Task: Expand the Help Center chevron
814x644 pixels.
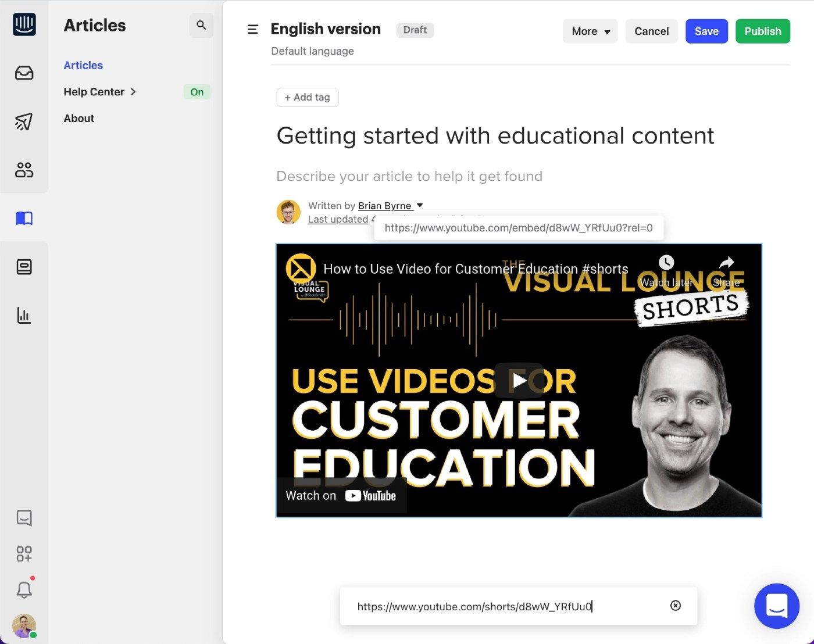Action: [x=134, y=92]
